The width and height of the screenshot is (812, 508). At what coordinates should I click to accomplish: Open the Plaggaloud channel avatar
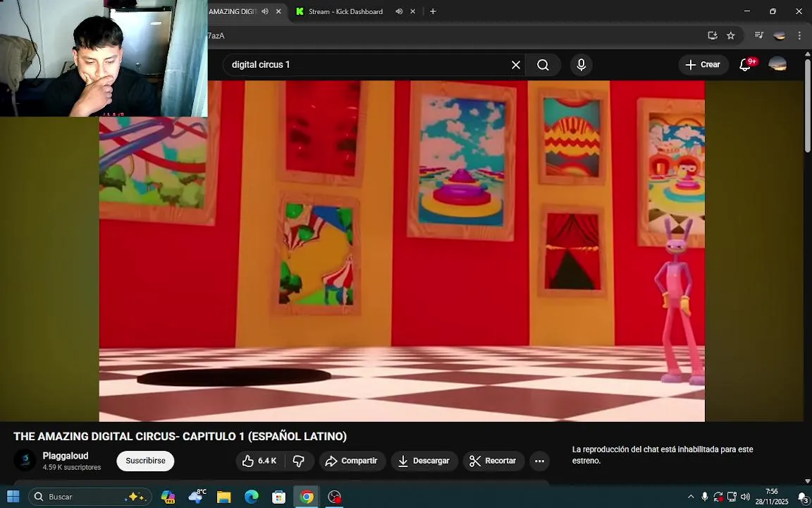[x=25, y=460]
